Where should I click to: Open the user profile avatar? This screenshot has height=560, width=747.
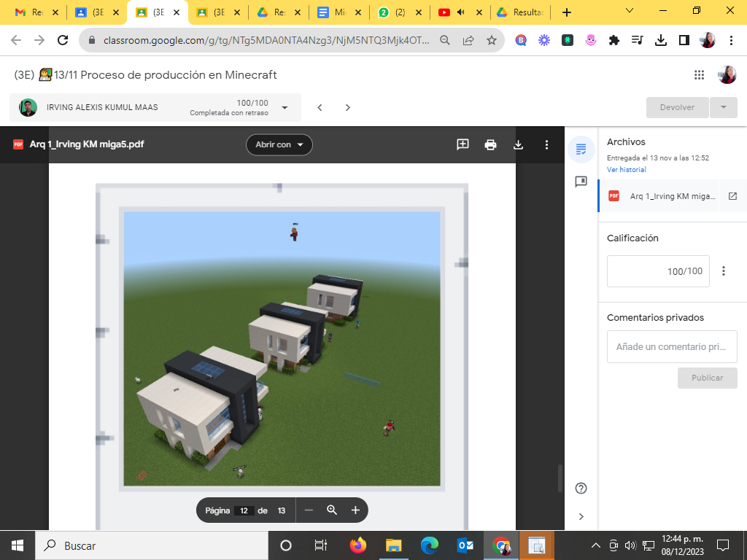click(727, 75)
